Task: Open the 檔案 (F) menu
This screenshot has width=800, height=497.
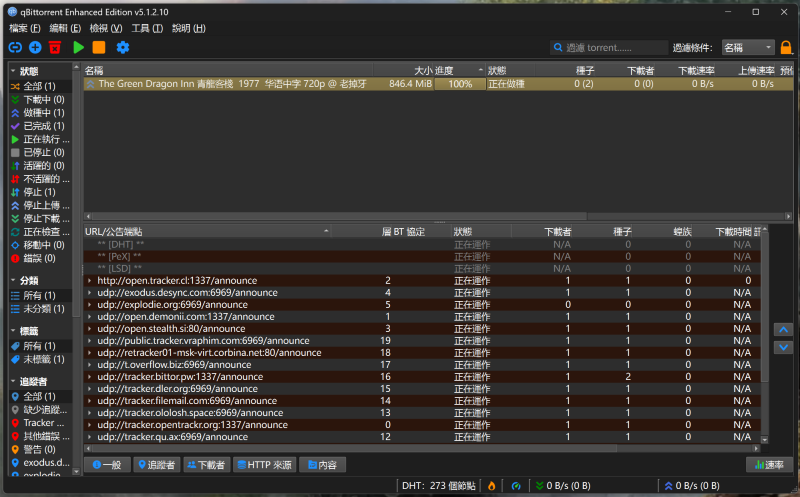Action: click(24, 29)
